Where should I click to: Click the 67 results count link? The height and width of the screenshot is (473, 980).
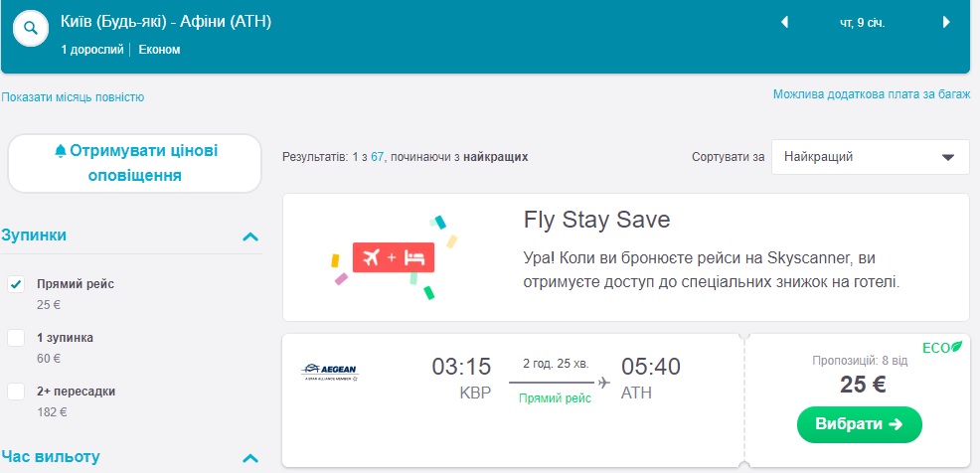378,157
